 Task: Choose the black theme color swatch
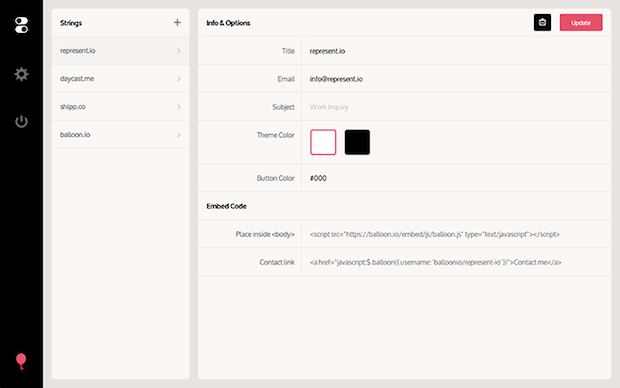(357, 142)
